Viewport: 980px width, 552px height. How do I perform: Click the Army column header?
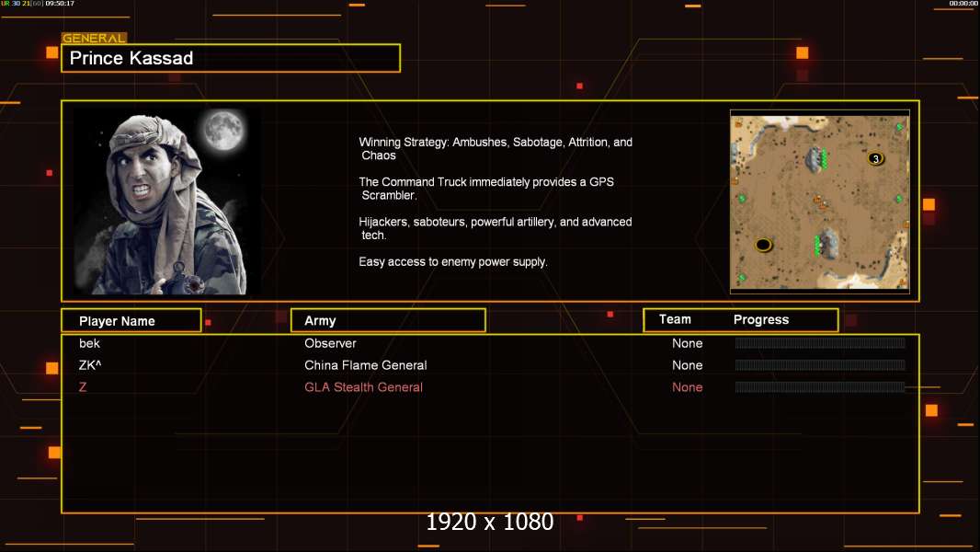(x=388, y=321)
